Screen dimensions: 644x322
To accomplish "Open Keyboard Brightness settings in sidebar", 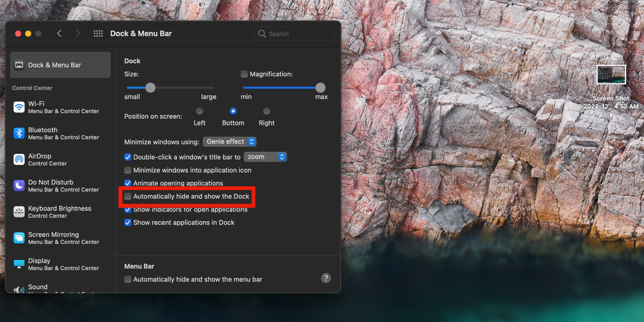I will click(60, 212).
